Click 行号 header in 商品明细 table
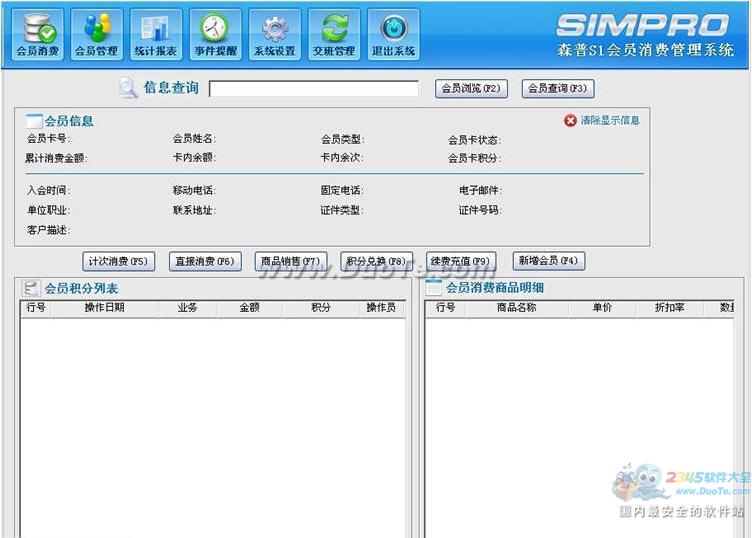The width and height of the screenshot is (752, 538). point(446,308)
